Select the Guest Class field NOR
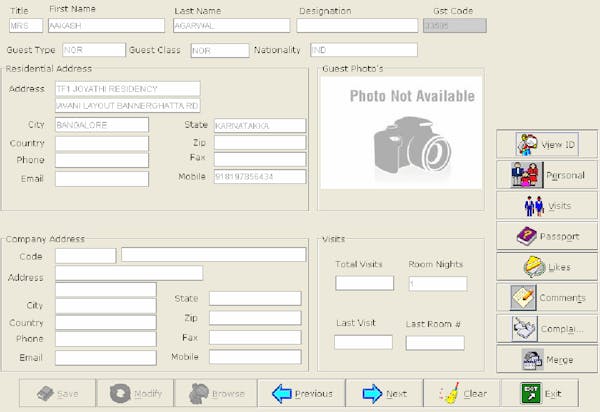Viewport: 600px width, 412px height. coord(220,50)
